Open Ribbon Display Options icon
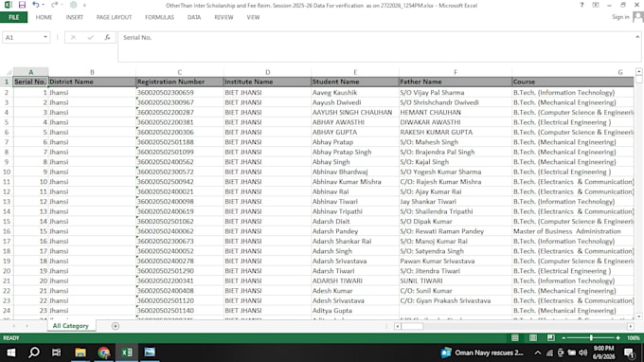The height and width of the screenshot is (362, 644). 596,5
